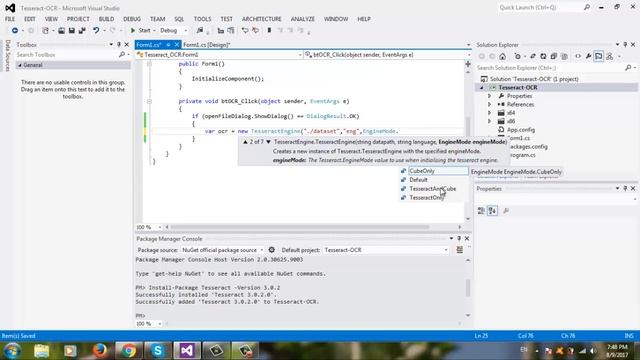Open Google Chrome from the taskbar
This screenshot has width=640, height=360.
tap(129, 351)
